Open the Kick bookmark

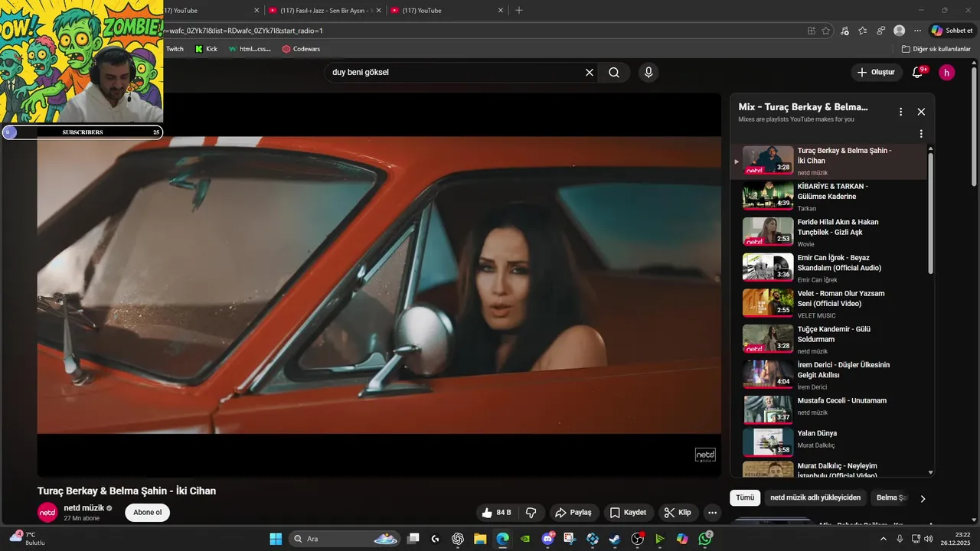(x=206, y=49)
